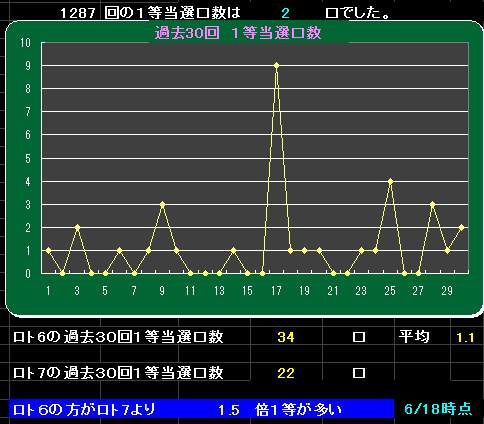484x424 pixels.
Task: Select the yellow value 22
Action: (286, 373)
